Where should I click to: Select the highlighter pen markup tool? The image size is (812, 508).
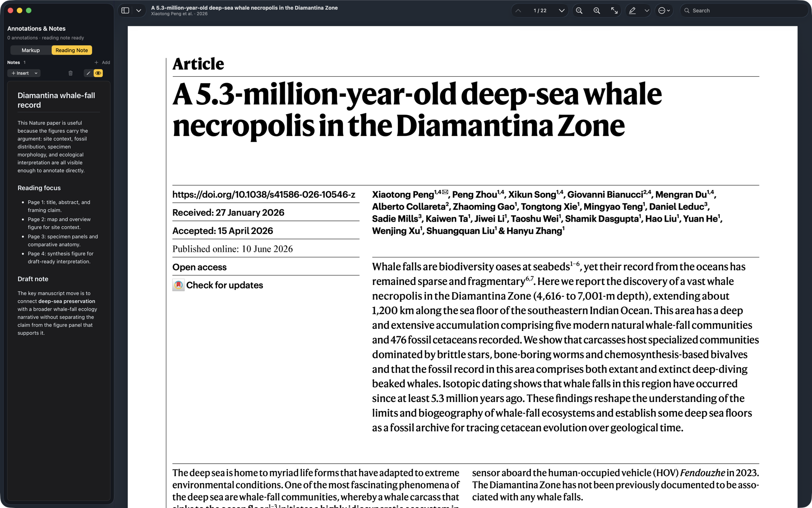pos(632,10)
